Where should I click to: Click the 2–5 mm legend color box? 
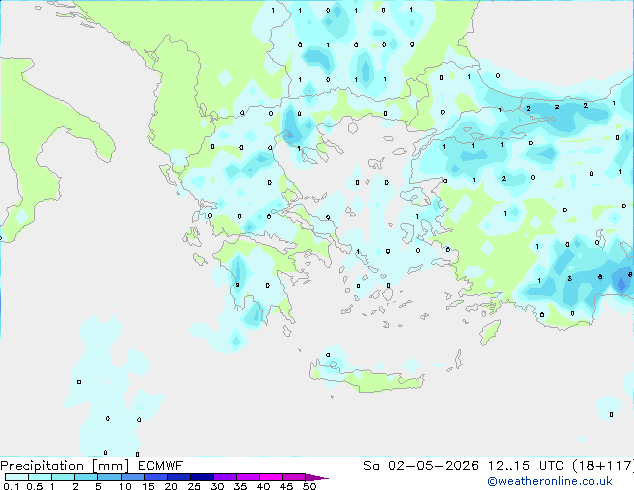coord(86,477)
